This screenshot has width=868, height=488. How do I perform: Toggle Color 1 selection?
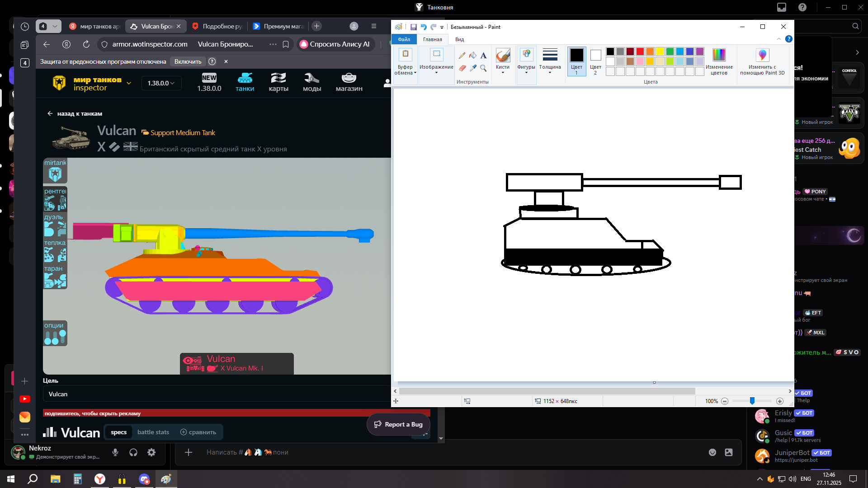coord(576,61)
